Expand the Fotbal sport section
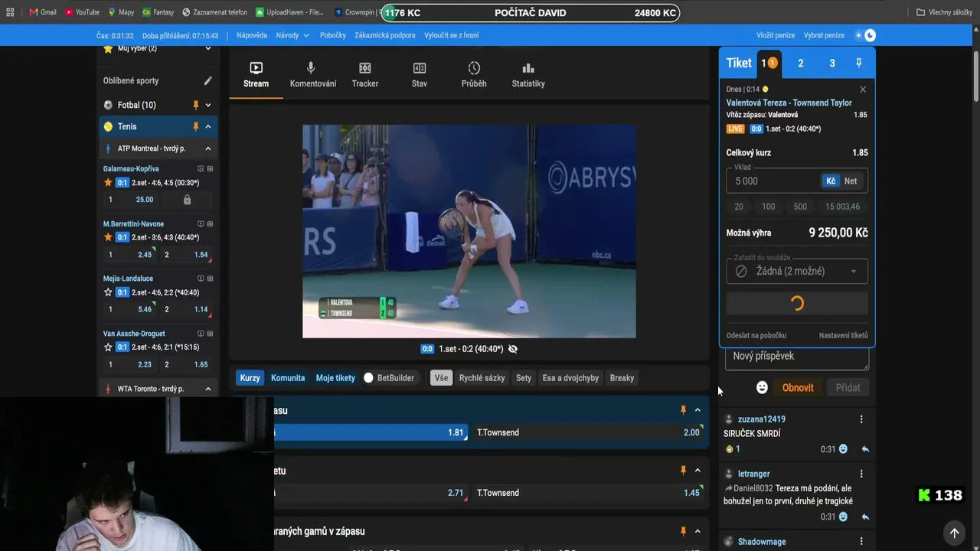The width and height of the screenshot is (980, 551). (208, 105)
